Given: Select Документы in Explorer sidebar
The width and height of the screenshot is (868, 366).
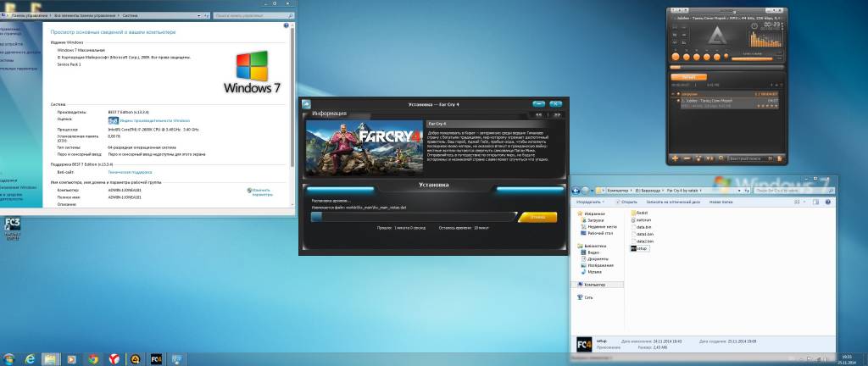Looking at the screenshot, I should (594, 258).
